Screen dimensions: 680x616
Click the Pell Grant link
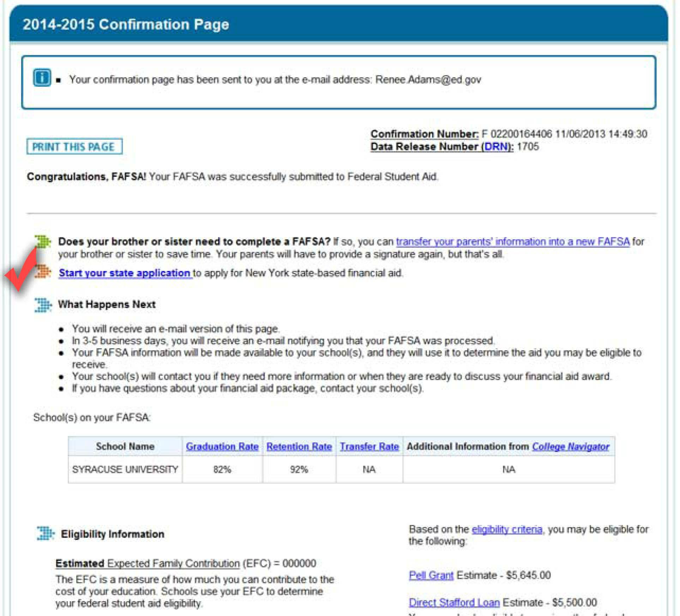(x=431, y=575)
